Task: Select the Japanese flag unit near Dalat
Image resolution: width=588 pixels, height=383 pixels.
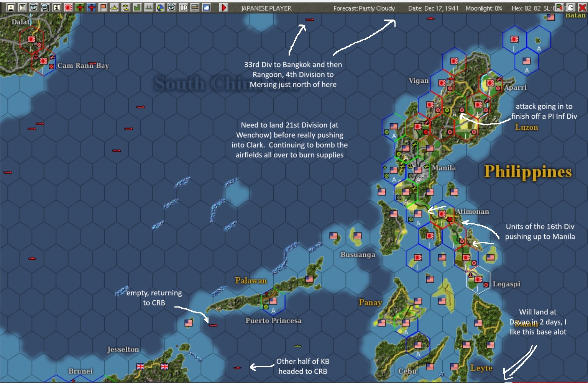Action: [x=31, y=39]
